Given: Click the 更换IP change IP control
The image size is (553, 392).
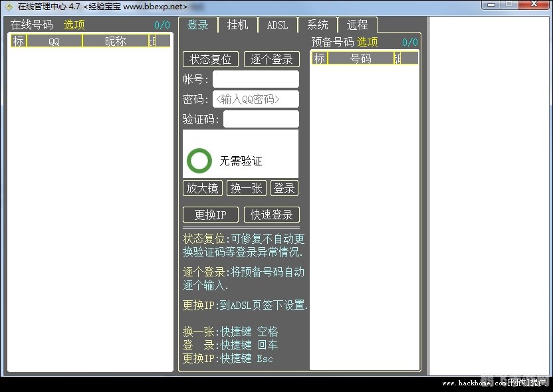Looking at the screenshot, I should coord(210,214).
